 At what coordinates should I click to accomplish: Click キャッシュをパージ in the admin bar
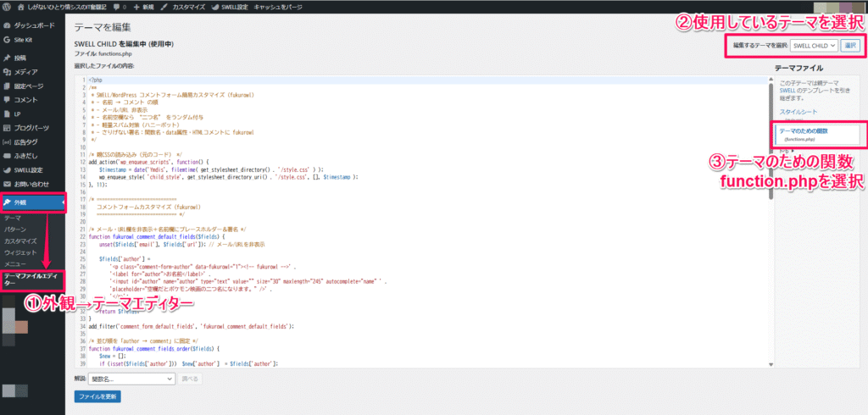(276, 8)
